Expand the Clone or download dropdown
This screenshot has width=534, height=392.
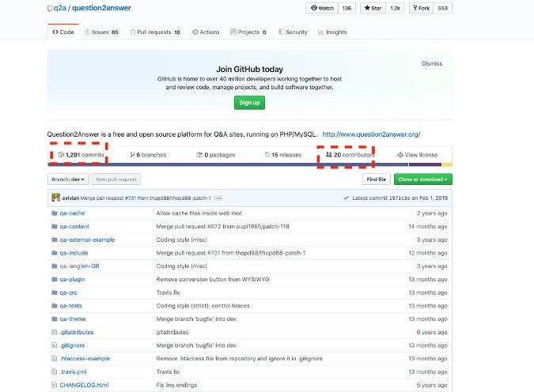click(x=423, y=179)
